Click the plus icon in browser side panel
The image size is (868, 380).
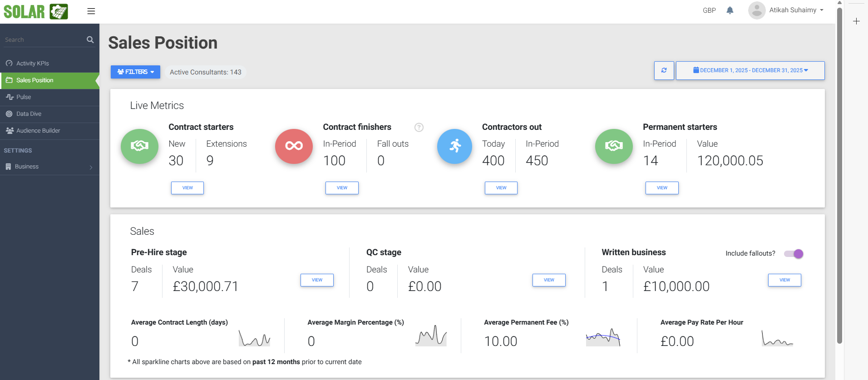[x=856, y=21]
